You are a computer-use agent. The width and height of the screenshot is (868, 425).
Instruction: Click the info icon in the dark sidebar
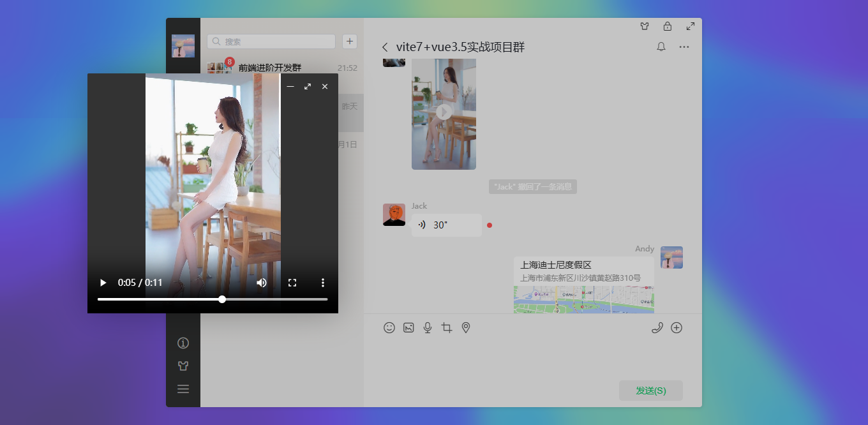pos(183,343)
